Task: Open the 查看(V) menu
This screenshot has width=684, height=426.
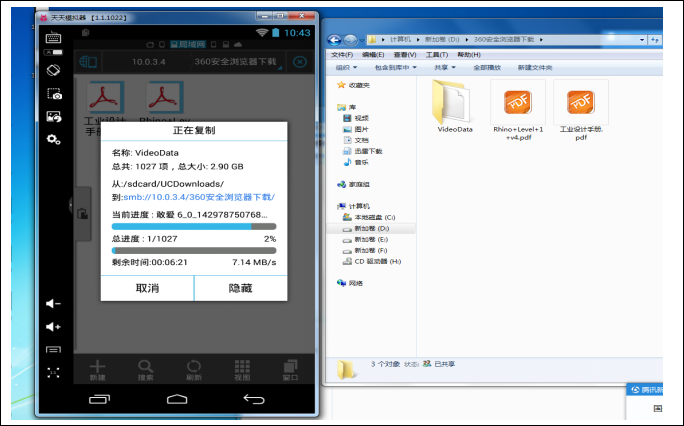Action: pyautogui.click(x=405, y=55)
